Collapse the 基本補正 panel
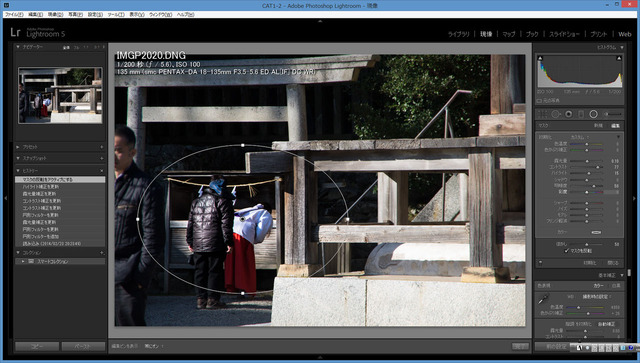This screenshot has height=363, width=640. [x=622, y=275]
